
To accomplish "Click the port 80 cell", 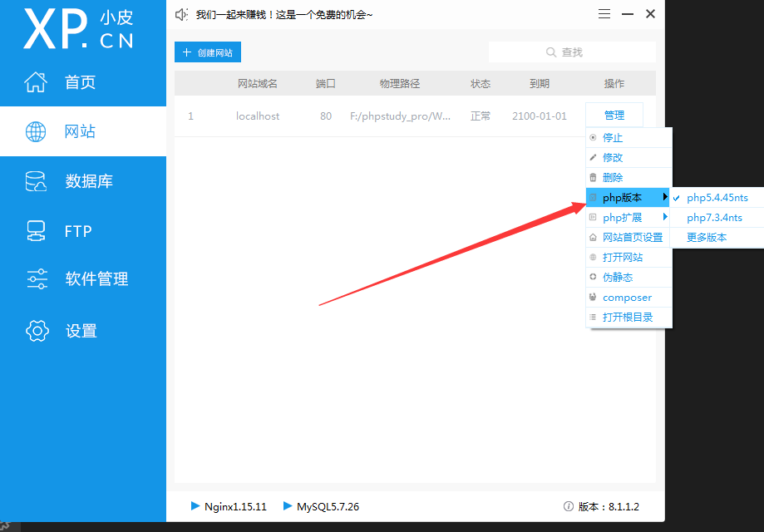I will (326, 116).
